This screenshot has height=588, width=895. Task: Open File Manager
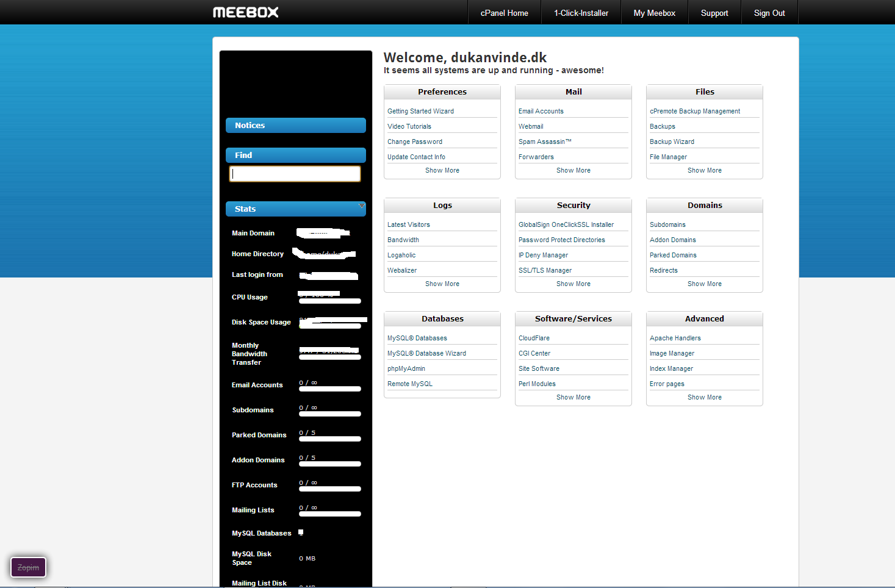pos(668,157)
